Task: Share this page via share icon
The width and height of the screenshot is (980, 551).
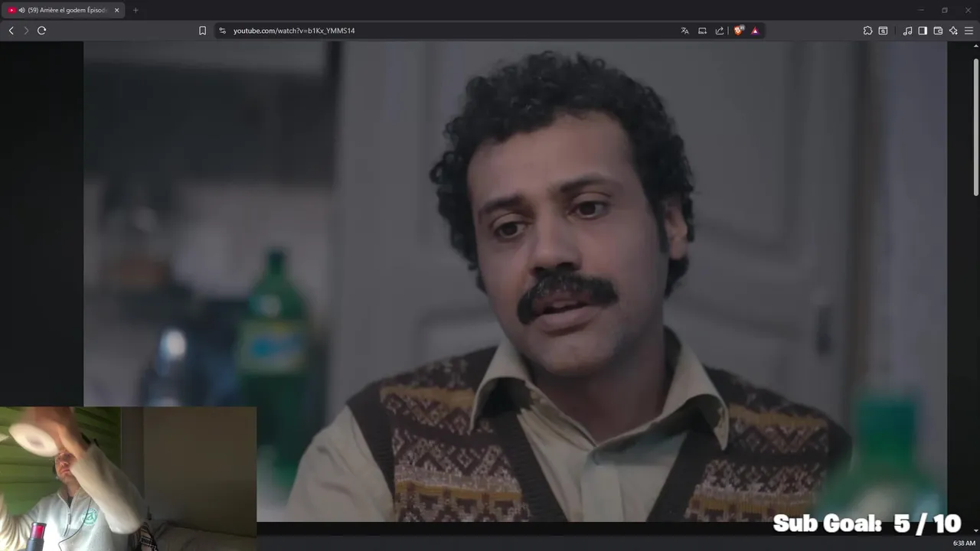Action: [x=720, y=31]
